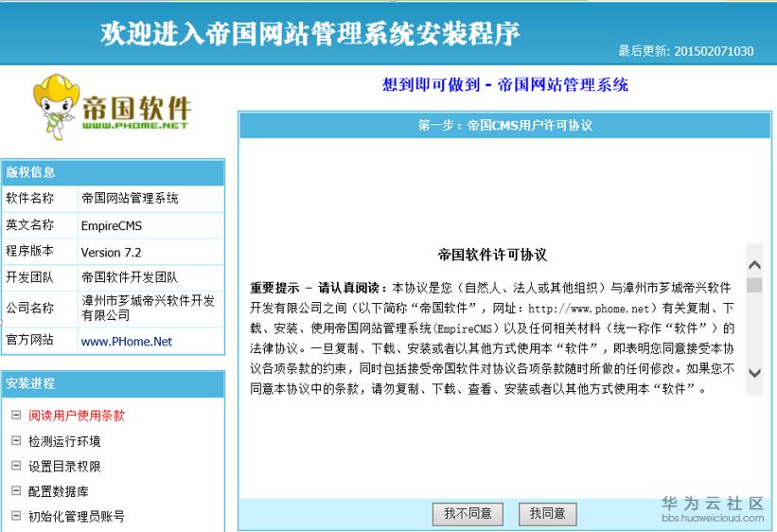The width and height of the screenshot is (777, 532).
Task: Click the 英文名称 label cell
Action: click(x=40, y=225)
